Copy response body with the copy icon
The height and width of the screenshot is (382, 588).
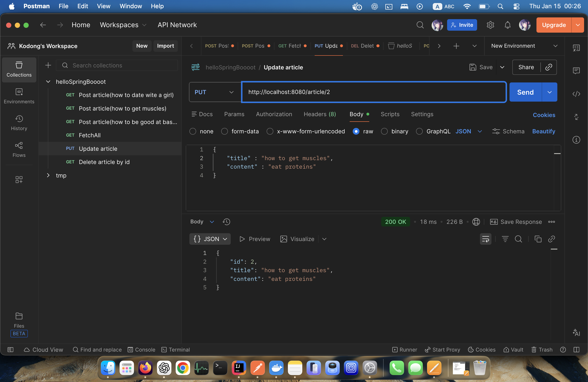(538, 239)
